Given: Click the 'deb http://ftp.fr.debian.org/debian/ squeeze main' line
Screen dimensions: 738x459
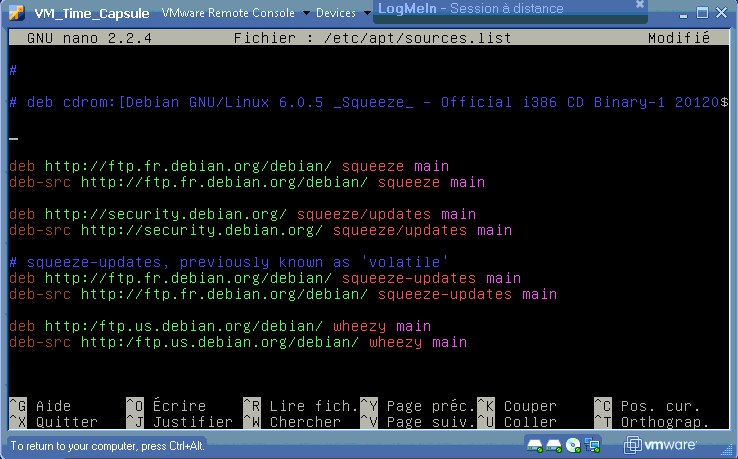Looking at the screenshot, I should coord(229,166).
